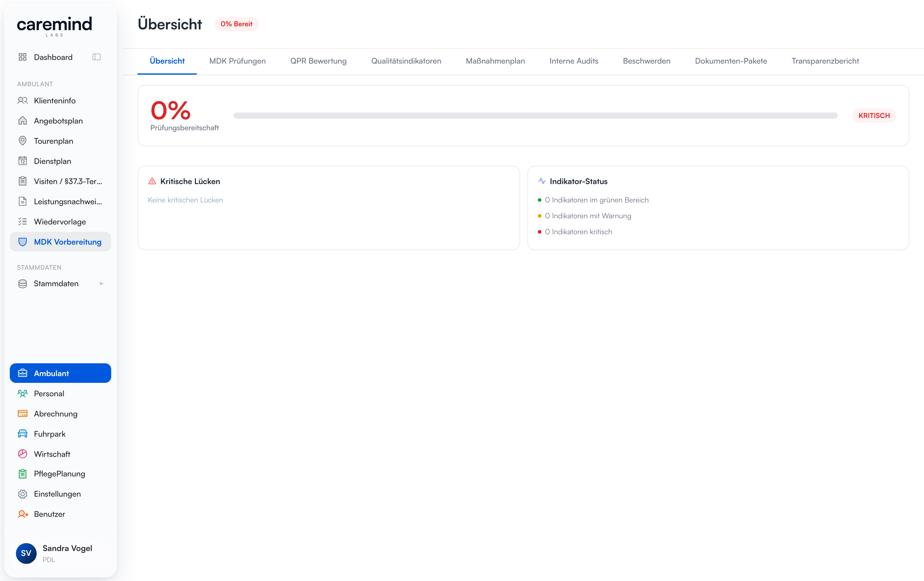This screenshot has height=581, width=924.
Task: Select the Ambulant module button
Action: (61, 373)
